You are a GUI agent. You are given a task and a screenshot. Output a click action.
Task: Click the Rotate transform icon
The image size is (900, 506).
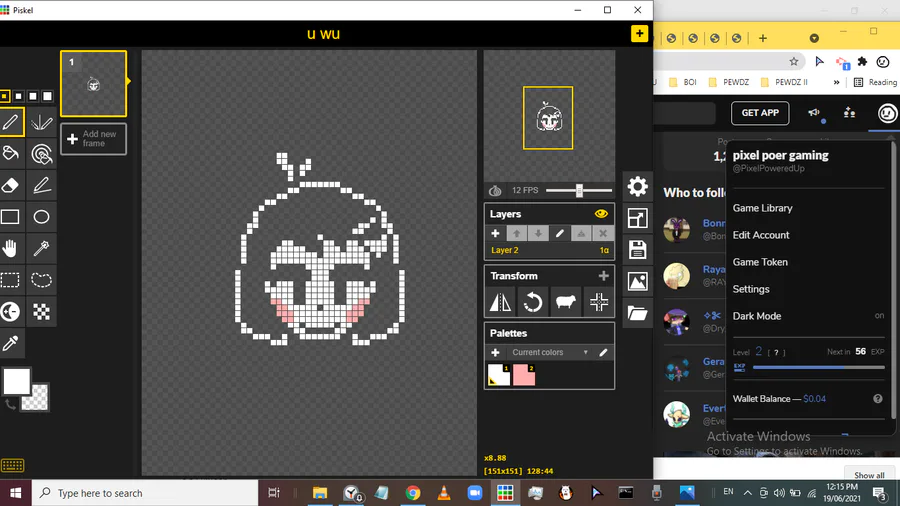pos(533,302)
